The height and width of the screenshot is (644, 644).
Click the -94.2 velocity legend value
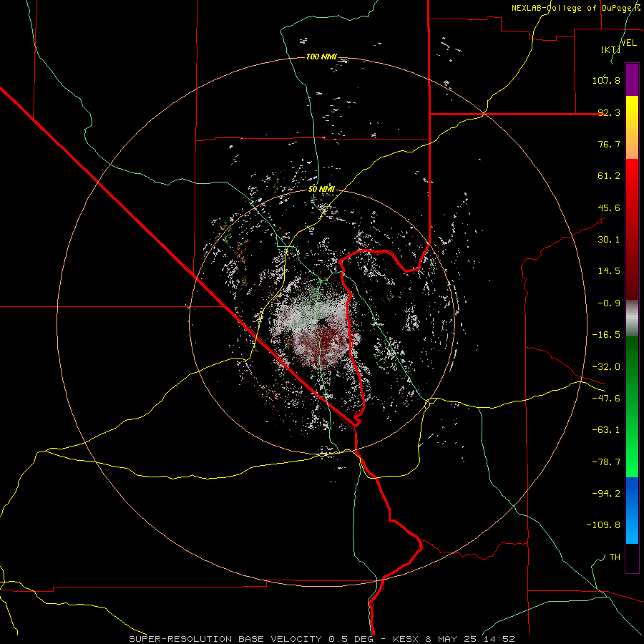click(606, 493)
